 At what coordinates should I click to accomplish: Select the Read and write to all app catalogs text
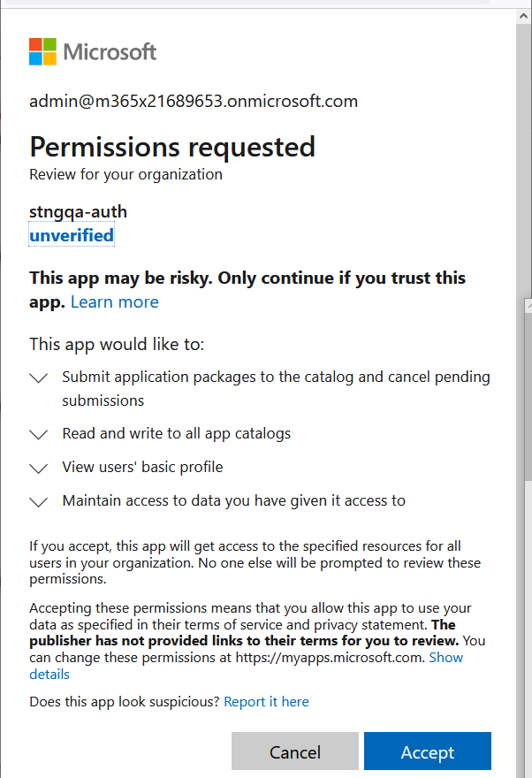[177, 433]
